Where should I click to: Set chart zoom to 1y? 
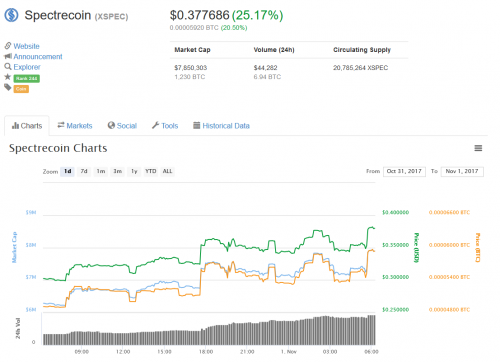(x=134, y=171)
